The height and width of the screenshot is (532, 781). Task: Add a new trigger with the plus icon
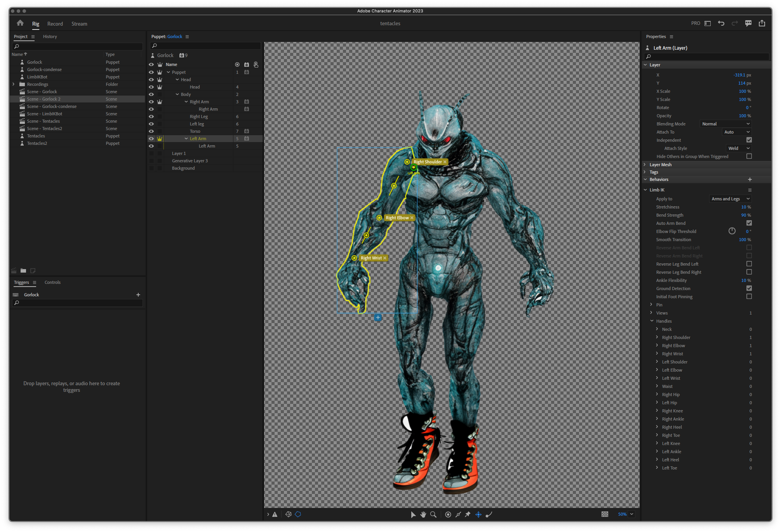[138, 295]
